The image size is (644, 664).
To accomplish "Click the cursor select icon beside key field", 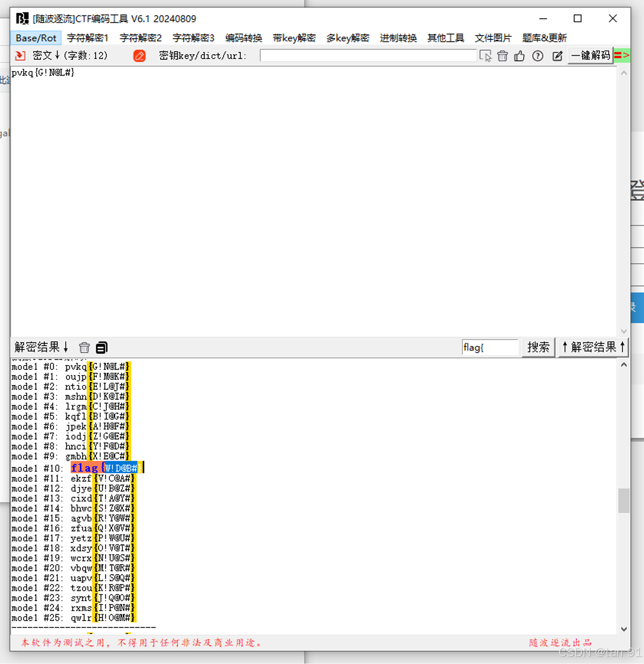I will pyautogui.click(x=485, y=56).
